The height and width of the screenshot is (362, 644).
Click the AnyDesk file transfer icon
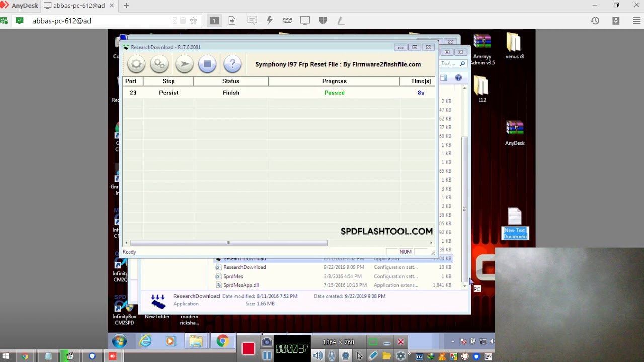click(232, 20)
